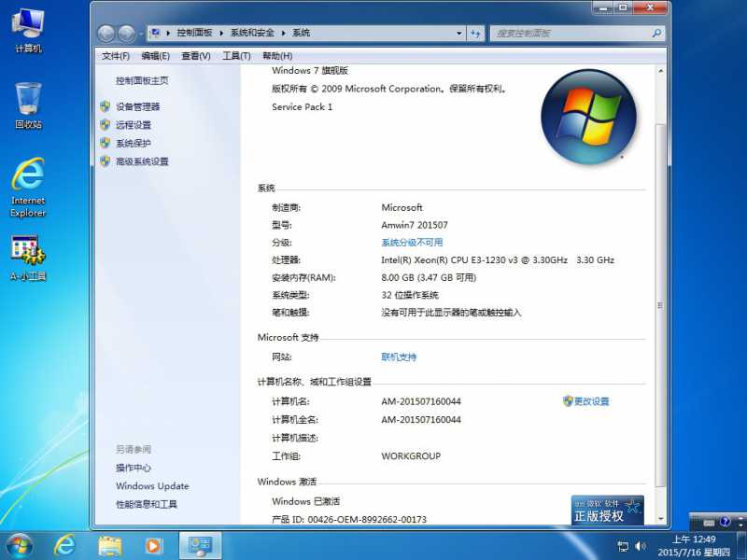The height and width of the screenshot is (560, 747).
Task: Click the scrollbar down arrow
Action: point(661,519)
